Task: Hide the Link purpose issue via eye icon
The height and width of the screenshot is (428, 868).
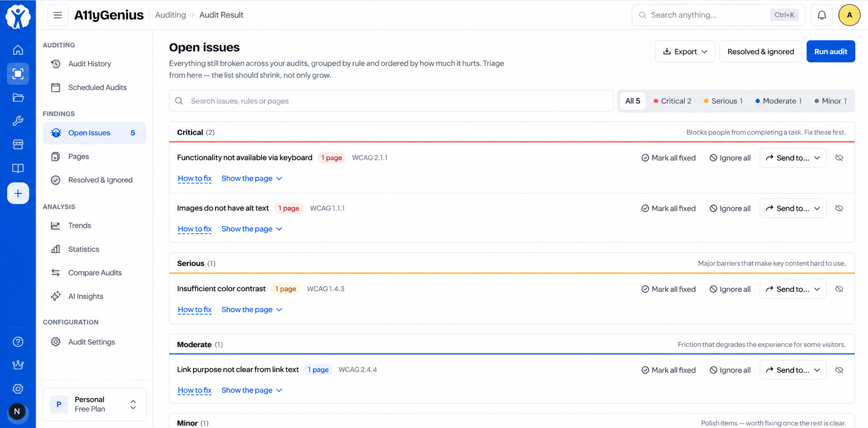Action: (839, 370)
